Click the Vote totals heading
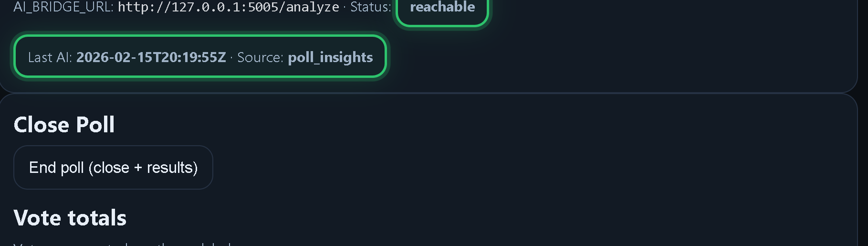Screen dimensions: 868x246 70,218
